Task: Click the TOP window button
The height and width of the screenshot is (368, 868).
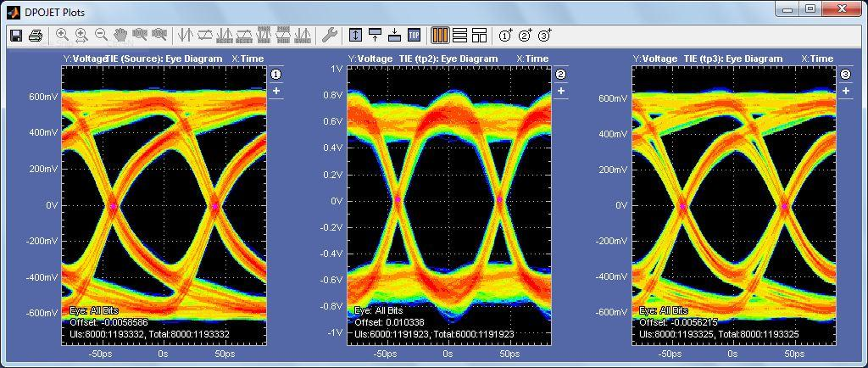Action: point(414,35)
